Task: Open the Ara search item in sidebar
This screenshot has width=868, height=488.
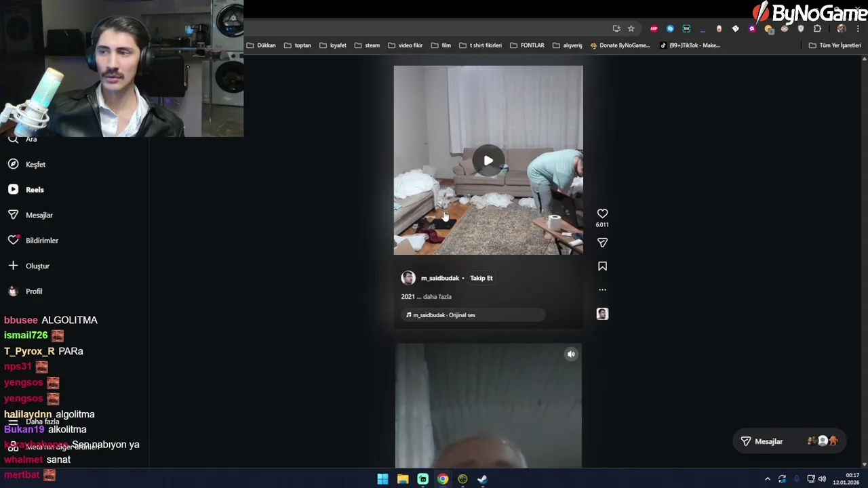Action: (22, 140)
